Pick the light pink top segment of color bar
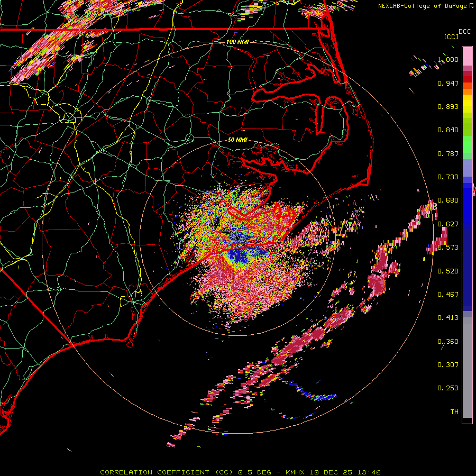The height and width of the screenshot is (476, 476). click(x=467, y=57)
